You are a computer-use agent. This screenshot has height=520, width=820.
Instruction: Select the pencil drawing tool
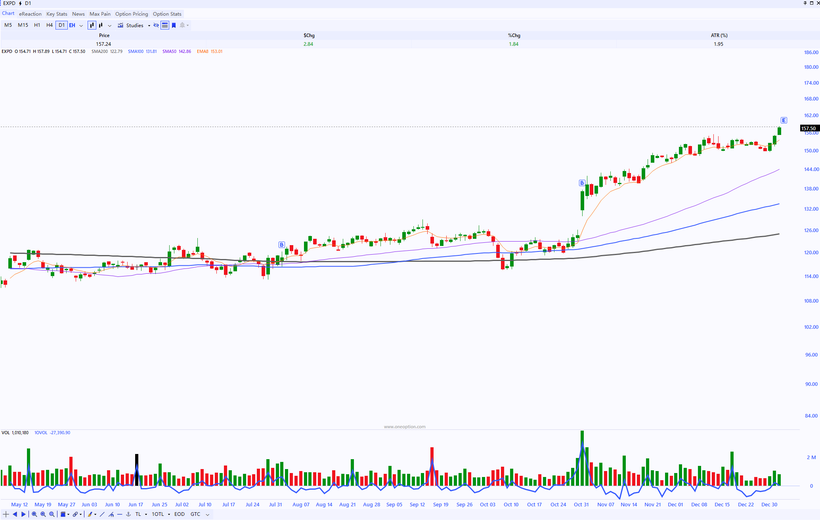tap(90, 514)
